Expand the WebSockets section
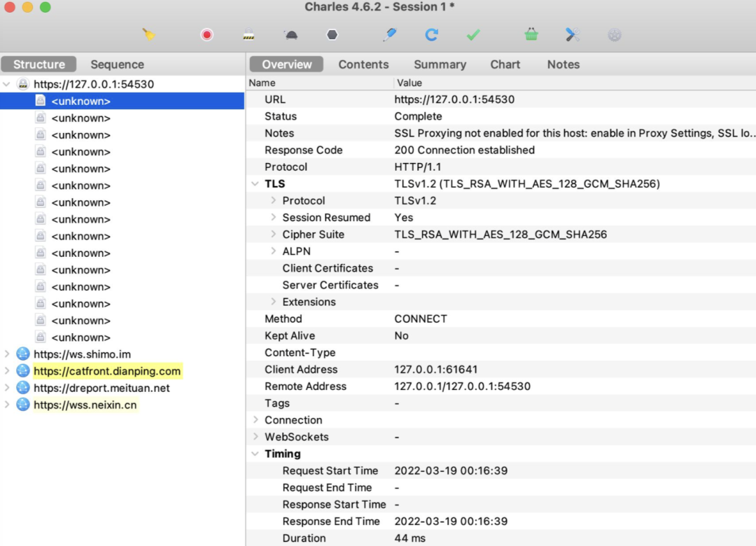The width and height of the screenshot is (756, 546). (255, 437)
